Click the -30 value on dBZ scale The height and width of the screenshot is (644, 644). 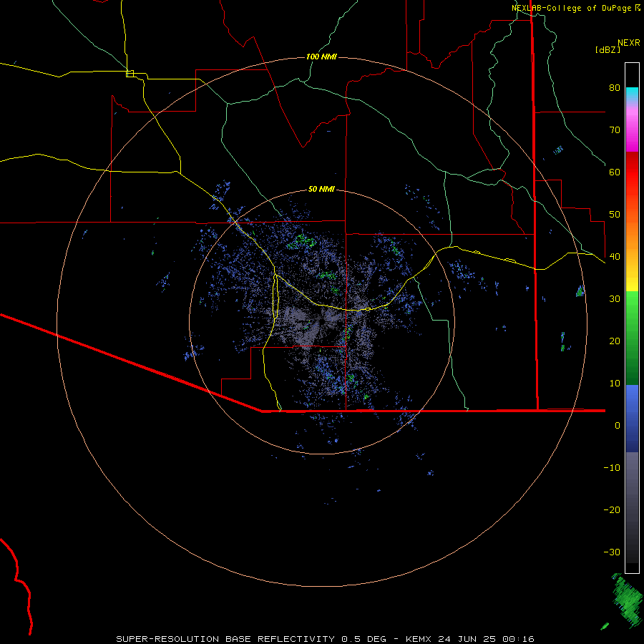612,552
